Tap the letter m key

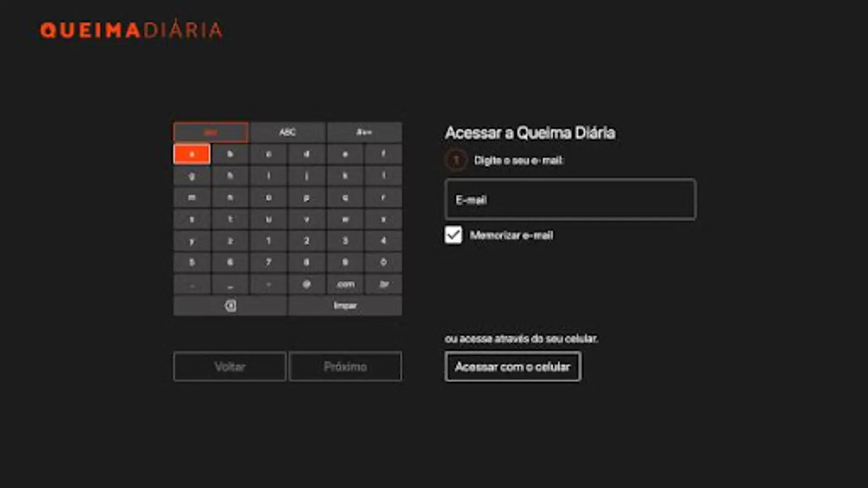click(192, 197)
